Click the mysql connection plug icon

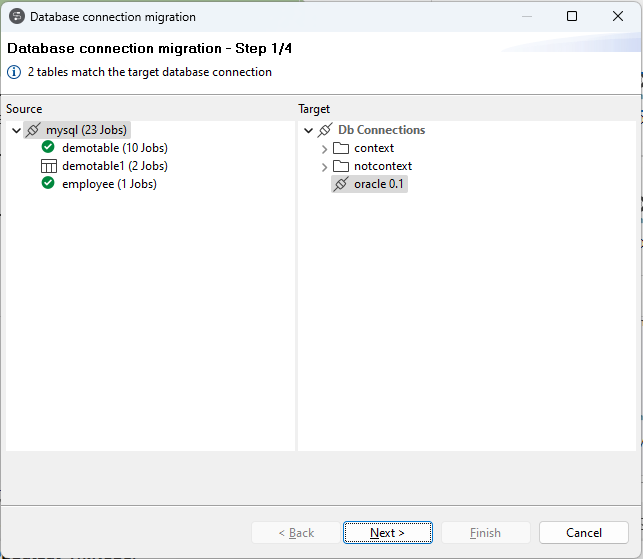coord(33,130)
